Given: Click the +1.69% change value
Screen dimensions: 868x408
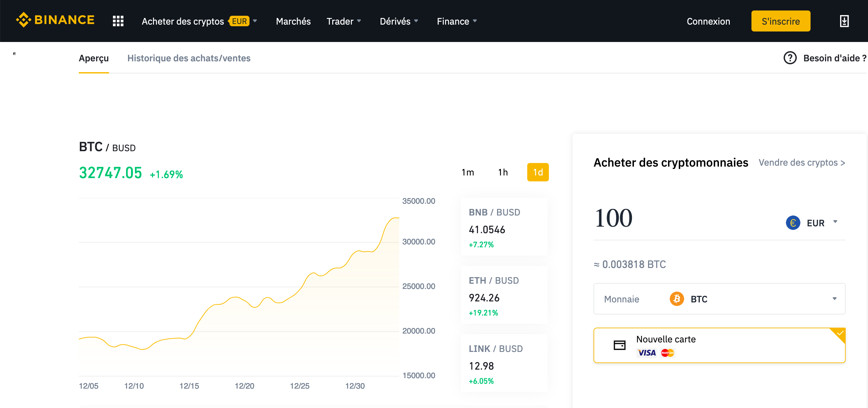Looking at the screenshot, I should tap(166, 174).
